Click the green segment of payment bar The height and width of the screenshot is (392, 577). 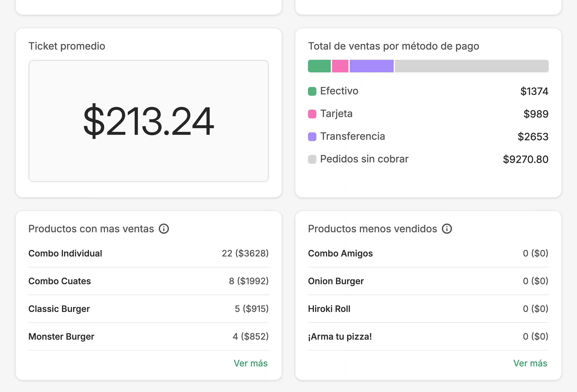(x=319, y=66)
